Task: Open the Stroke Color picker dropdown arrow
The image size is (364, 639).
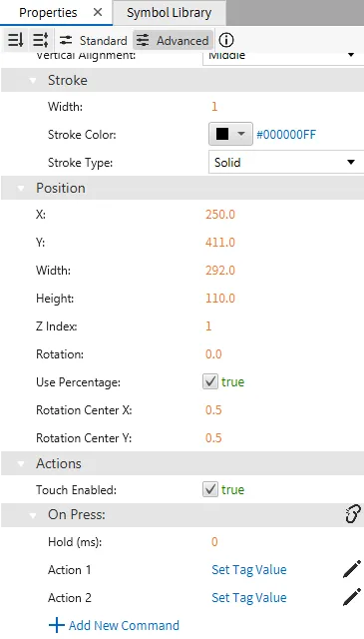Action: point(241,134)
